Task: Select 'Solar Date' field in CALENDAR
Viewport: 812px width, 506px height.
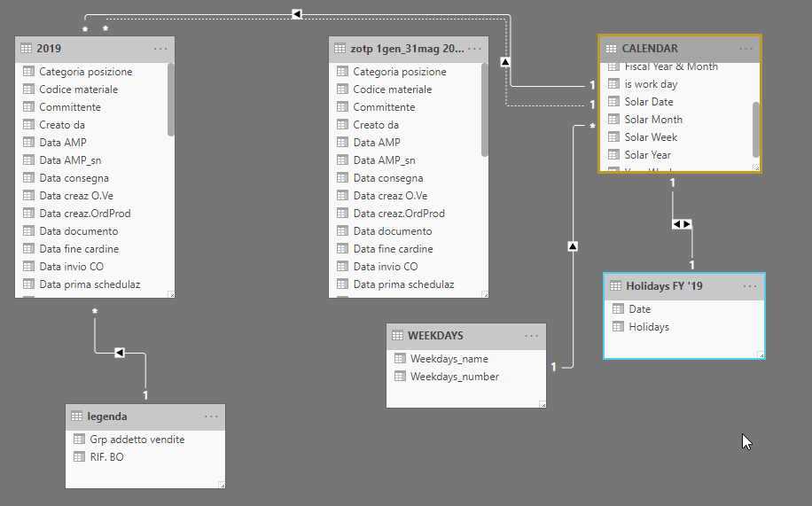Action: pos(649,102)
